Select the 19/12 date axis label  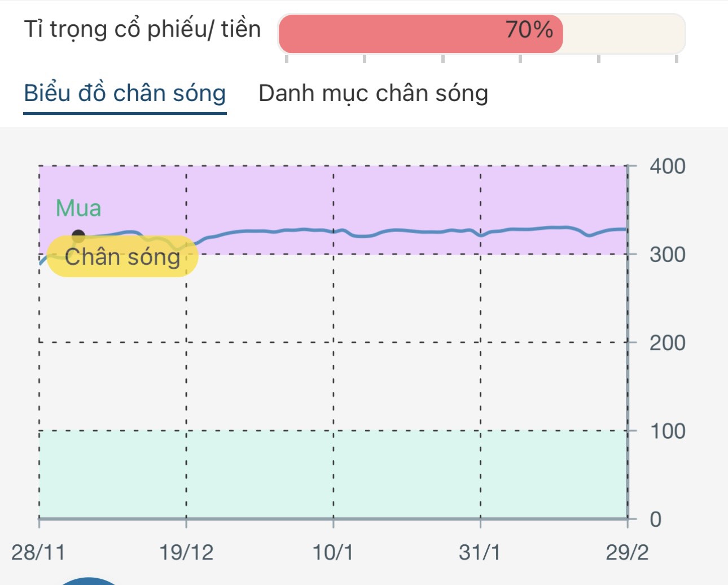click(186, 552)
